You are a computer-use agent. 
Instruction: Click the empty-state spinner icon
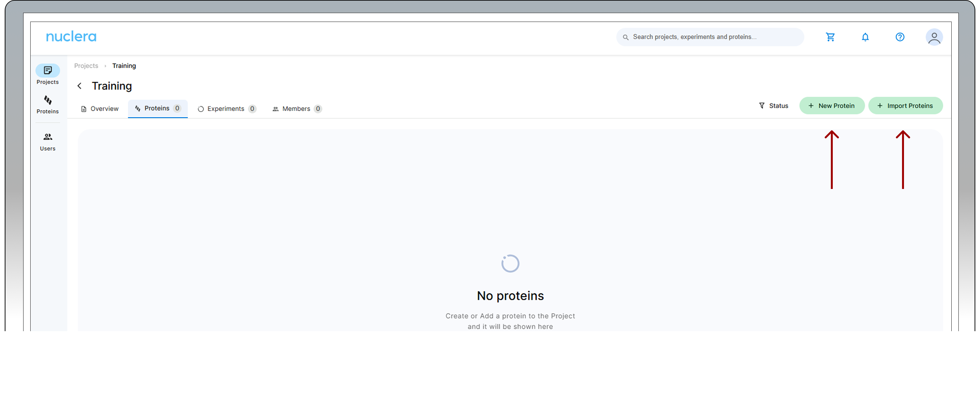click(x=510, y=263)
